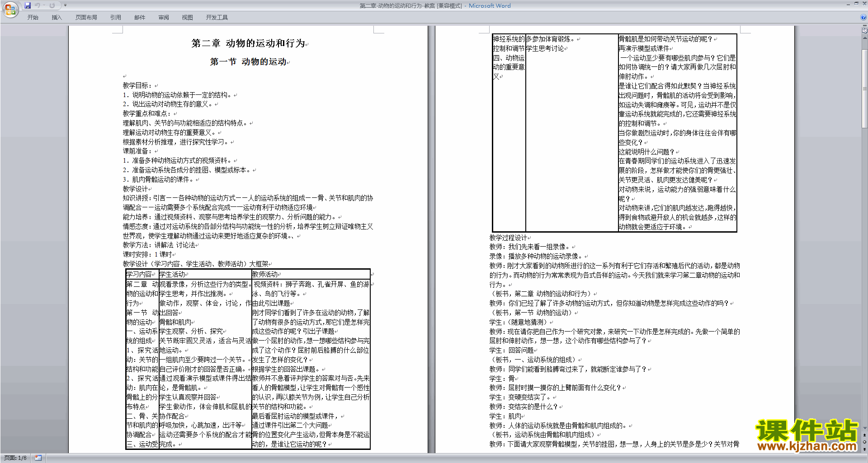Start macro recording from the status bar icon

point(38,458)
